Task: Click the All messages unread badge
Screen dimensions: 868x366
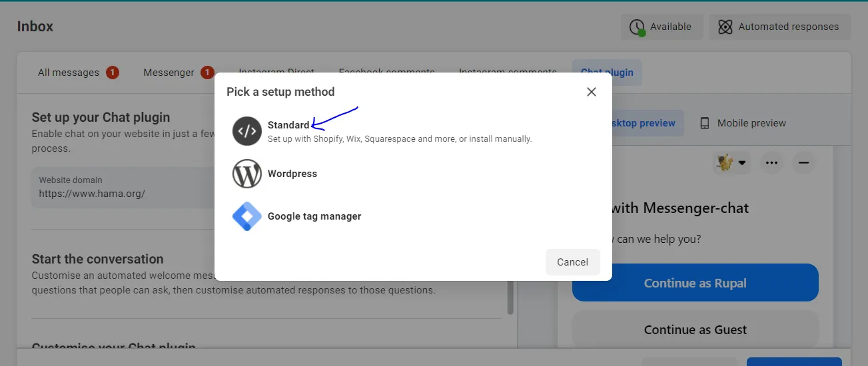Action: click(112, 73)
